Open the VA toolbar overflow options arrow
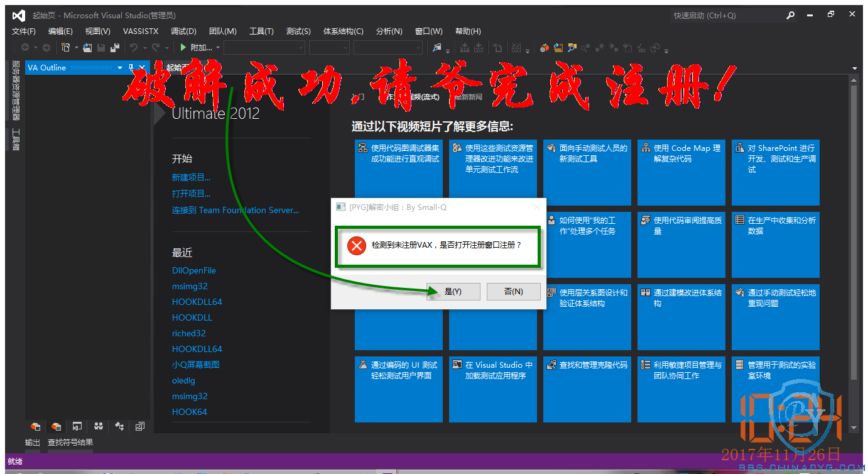The height and width of the screenshot is (474, 868). point(666,50)
